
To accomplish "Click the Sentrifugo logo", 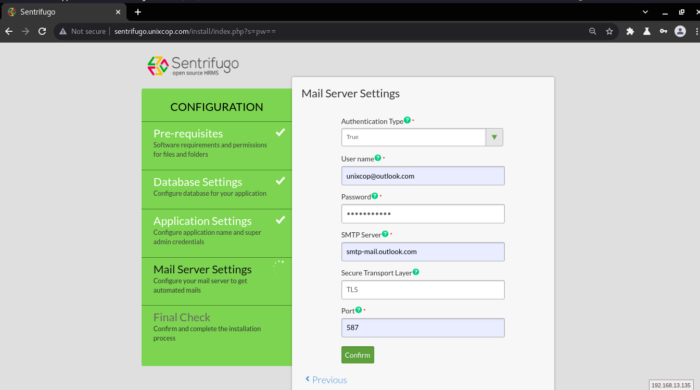I will pyautogui.click(x=193, y=66).
